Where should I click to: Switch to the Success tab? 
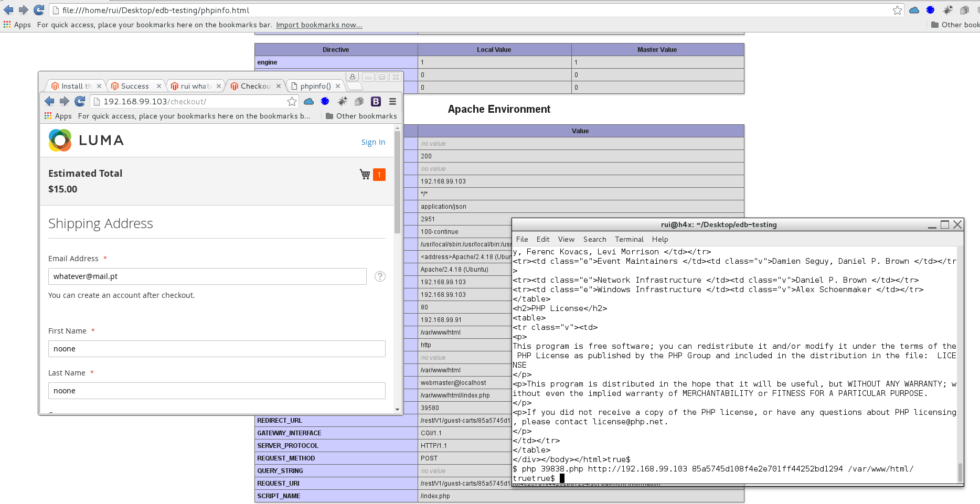click(135, 86)
